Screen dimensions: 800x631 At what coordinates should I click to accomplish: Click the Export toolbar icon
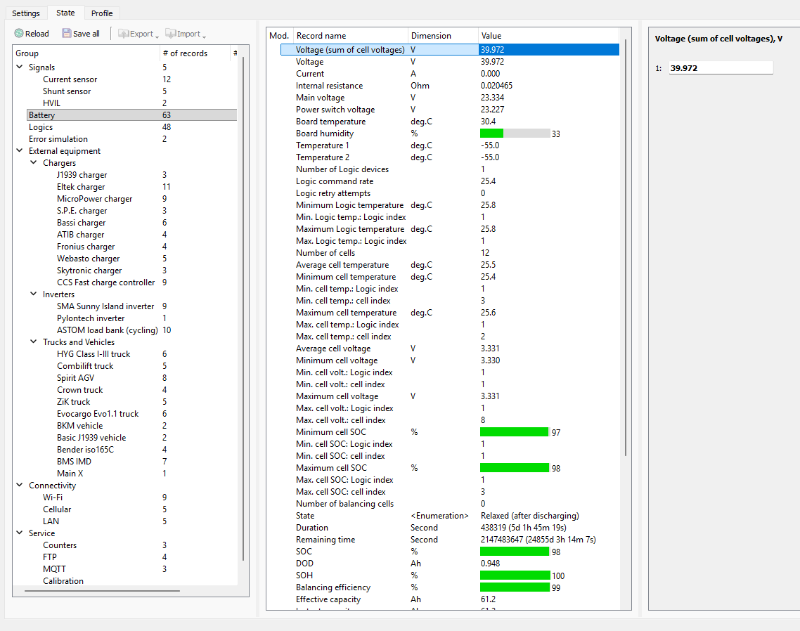coord(123,34)
